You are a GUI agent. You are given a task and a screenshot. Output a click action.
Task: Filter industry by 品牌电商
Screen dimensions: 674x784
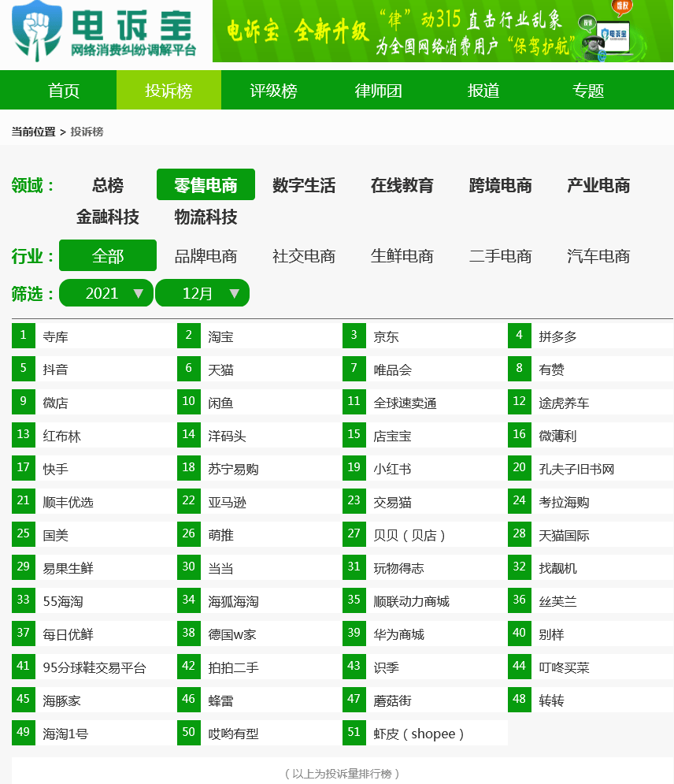pos(206,255)
